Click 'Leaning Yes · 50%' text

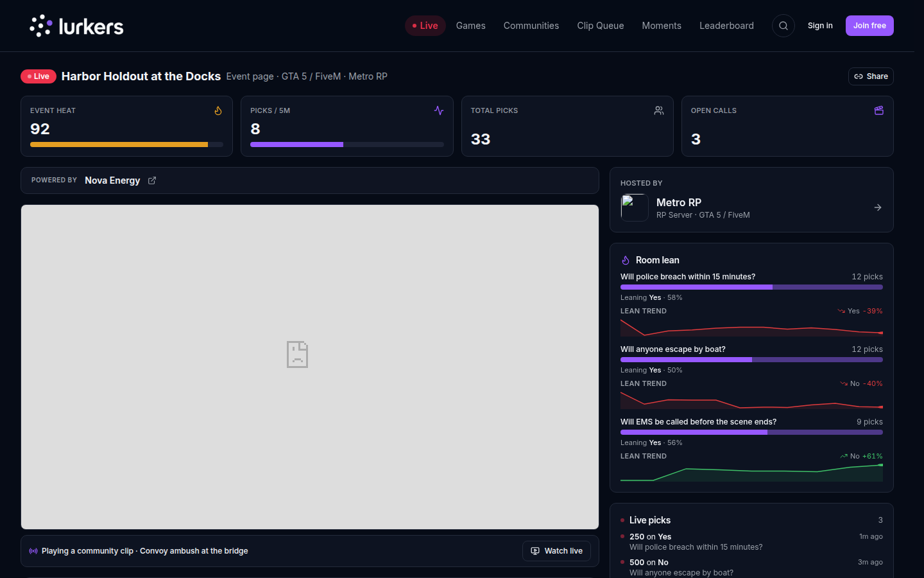[651, 371]
